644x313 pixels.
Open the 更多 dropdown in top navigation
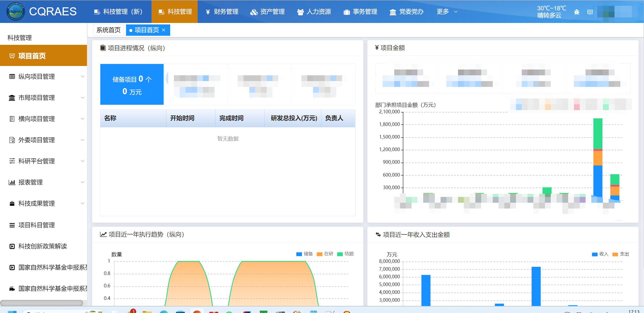447,12
